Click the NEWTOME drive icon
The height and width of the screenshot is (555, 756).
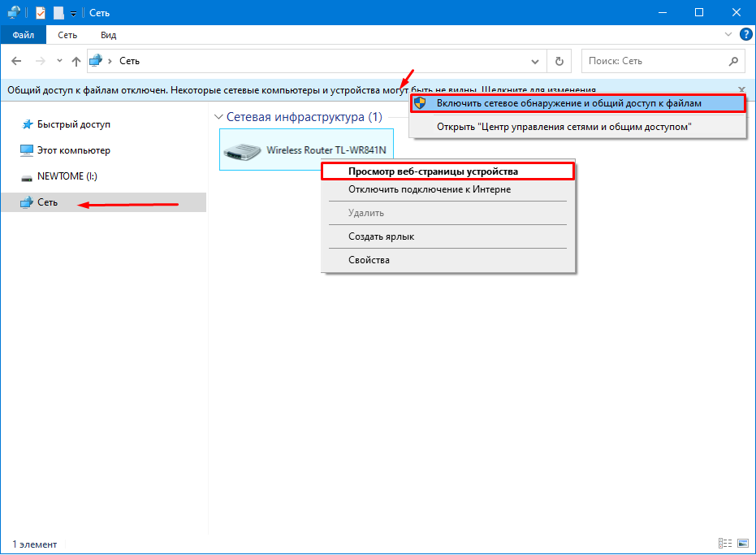(27, 179)
